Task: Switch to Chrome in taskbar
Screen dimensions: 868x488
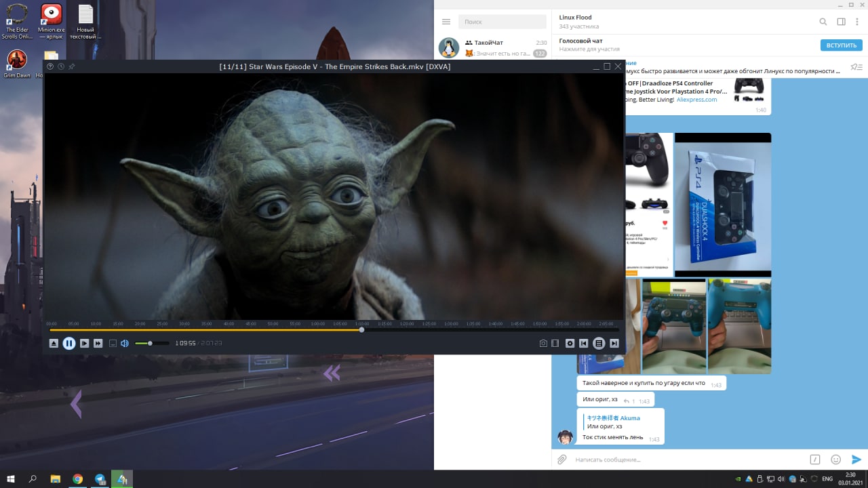Action: tap(78, 479)
